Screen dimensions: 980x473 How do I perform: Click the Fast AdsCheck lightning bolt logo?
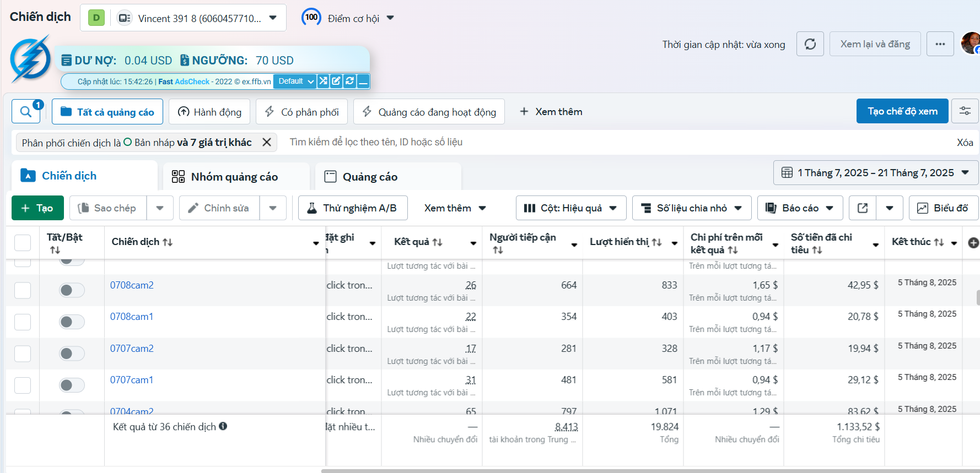(x=30, y=59)
